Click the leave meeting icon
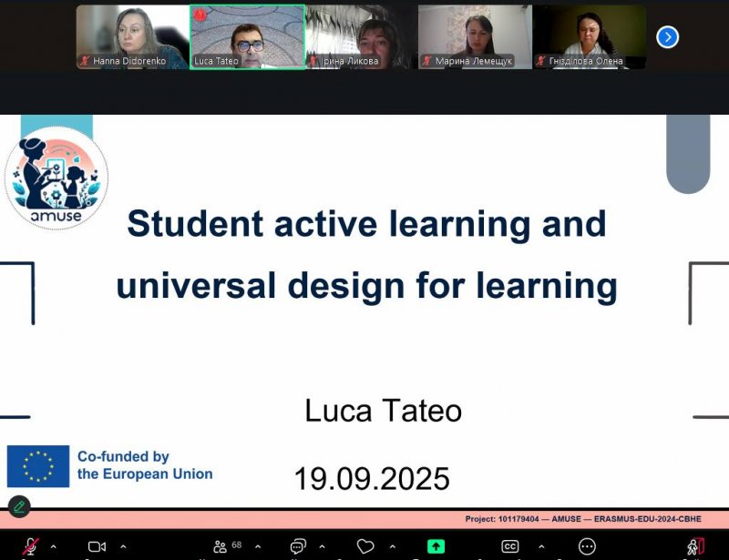729x560 pixels. click(696, 546)
